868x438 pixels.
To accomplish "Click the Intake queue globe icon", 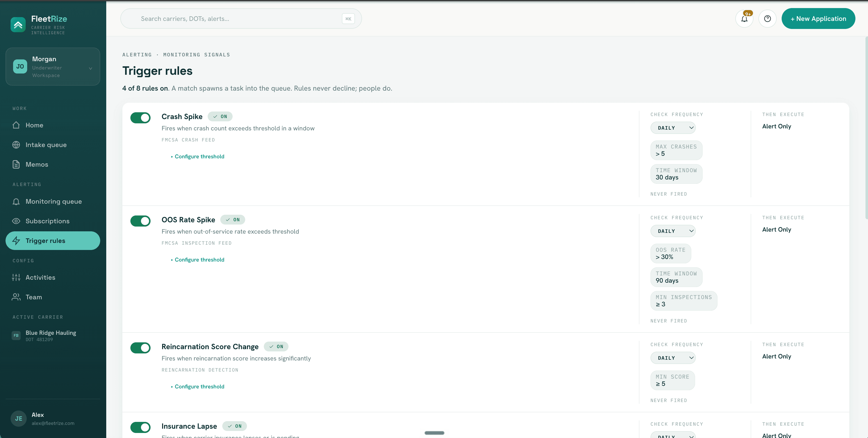I will point(16,145).
